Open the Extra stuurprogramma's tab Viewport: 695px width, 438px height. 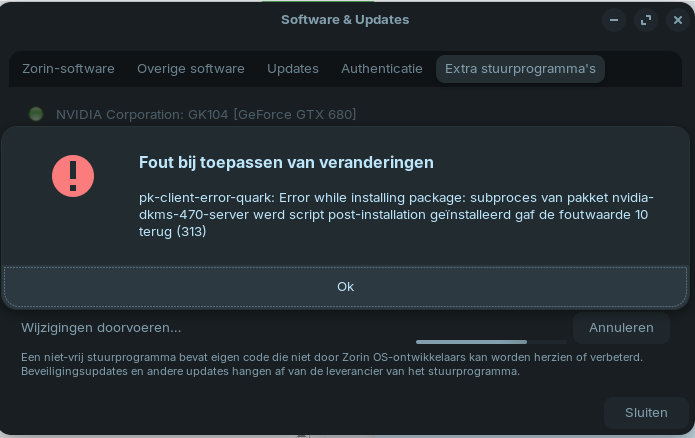tap(520, 69)
